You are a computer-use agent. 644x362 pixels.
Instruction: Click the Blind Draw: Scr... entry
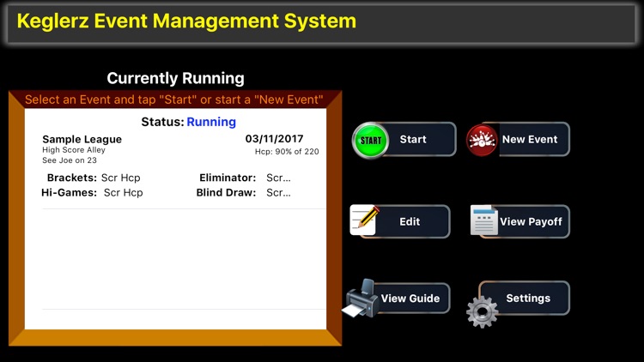point(243,192)
